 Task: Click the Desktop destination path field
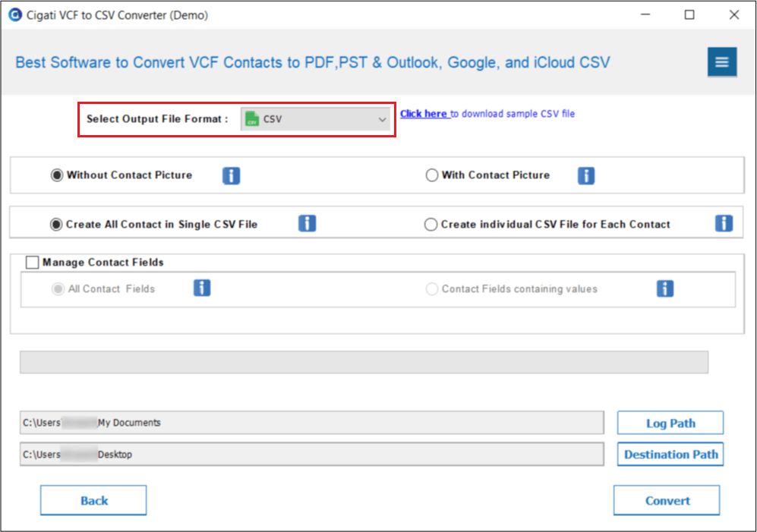(x=312, y=455)
